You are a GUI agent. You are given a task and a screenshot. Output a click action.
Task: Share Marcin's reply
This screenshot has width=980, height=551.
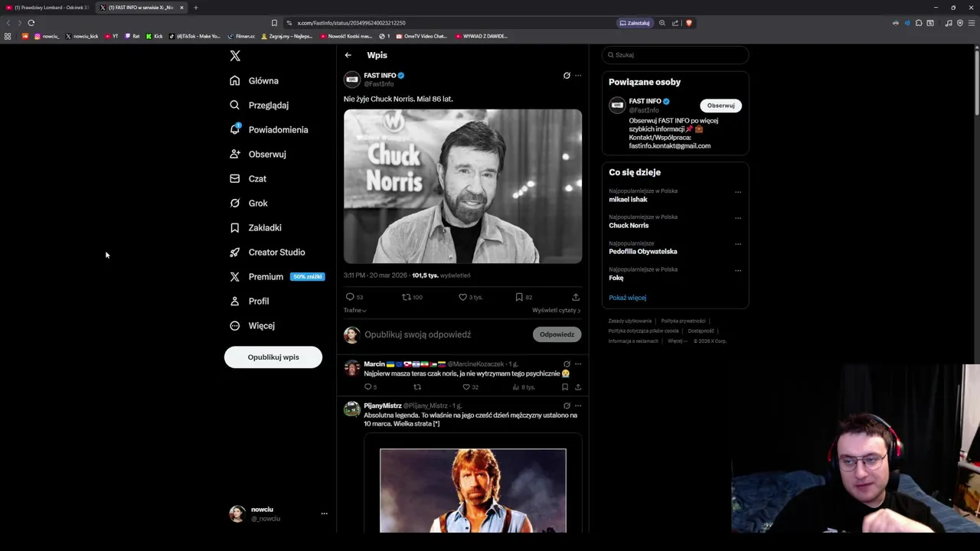(577, 387)
